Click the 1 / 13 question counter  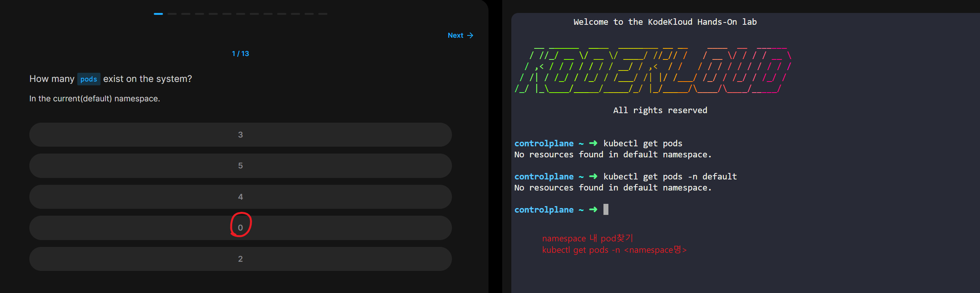click(x=240, y=54)
